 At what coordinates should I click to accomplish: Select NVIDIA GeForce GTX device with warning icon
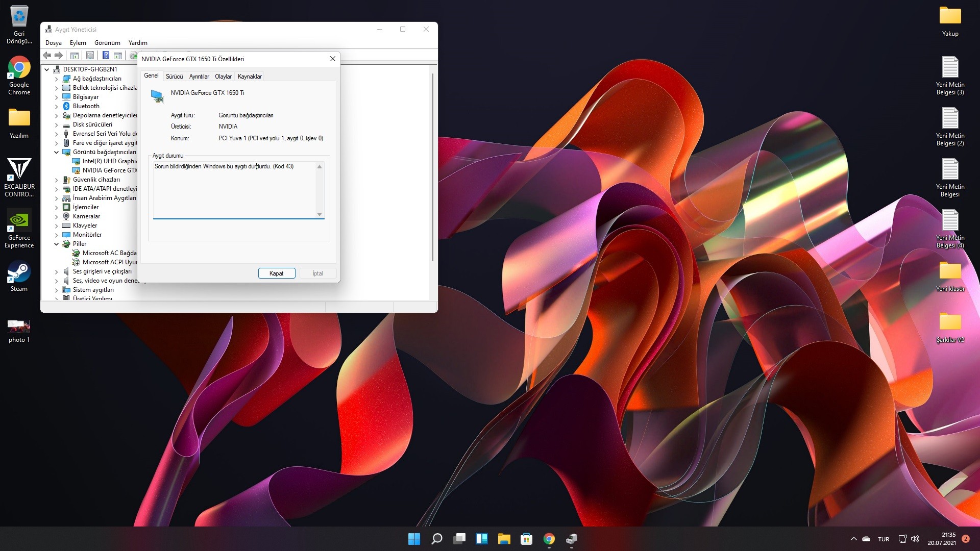tap(109, 170)
